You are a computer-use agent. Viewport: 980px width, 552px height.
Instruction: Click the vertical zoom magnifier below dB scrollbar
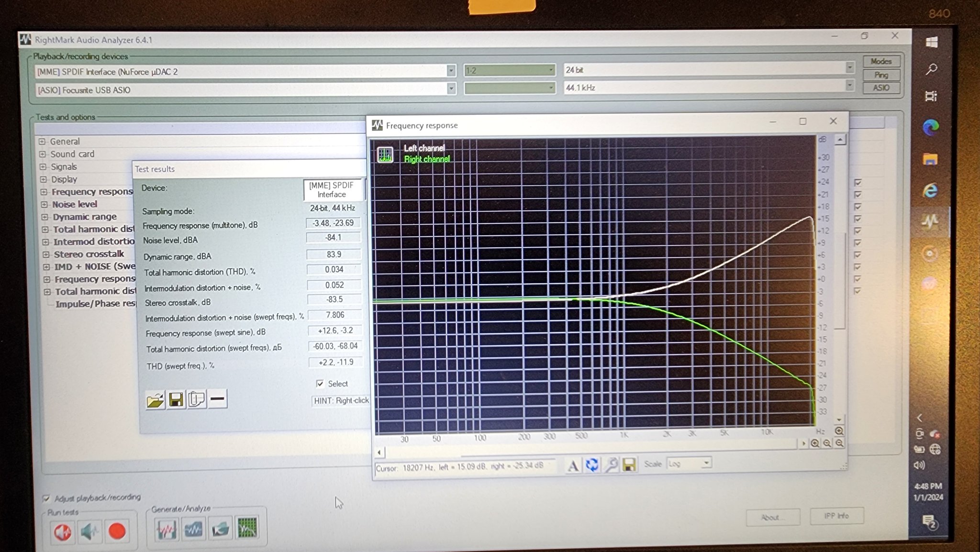click(839, 431)
